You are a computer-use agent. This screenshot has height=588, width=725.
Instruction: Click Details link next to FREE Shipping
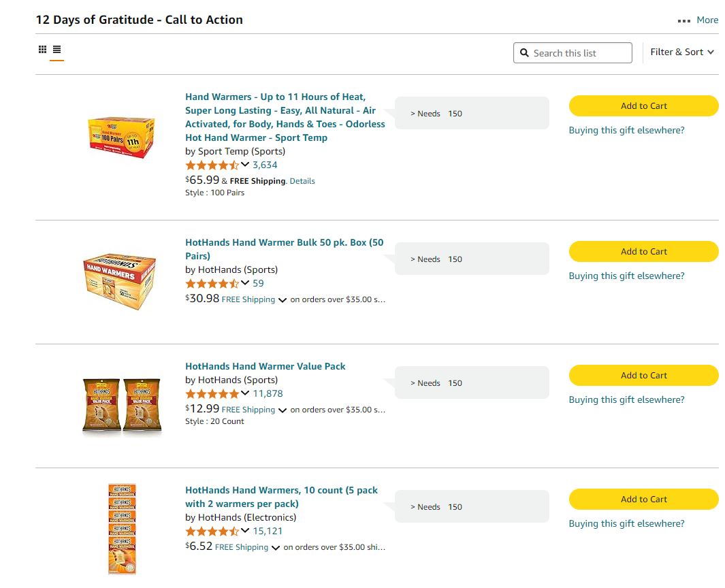pos(302,182)
